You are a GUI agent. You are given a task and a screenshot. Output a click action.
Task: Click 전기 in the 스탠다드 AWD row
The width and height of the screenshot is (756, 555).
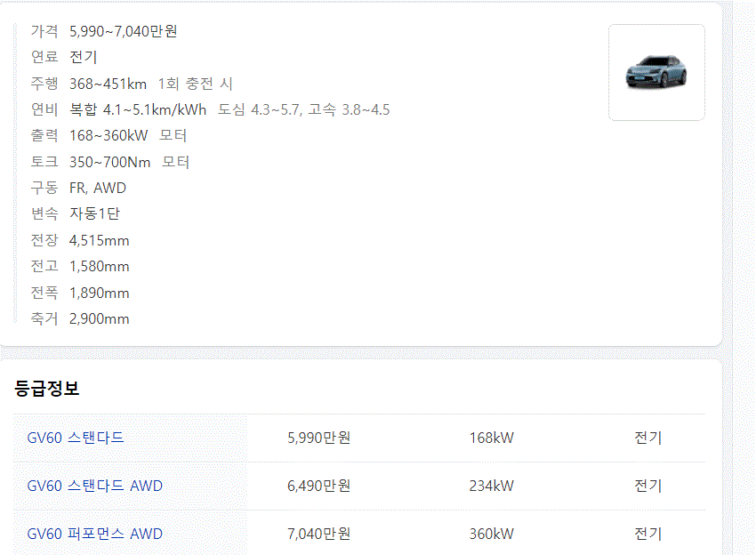point(648,486)
